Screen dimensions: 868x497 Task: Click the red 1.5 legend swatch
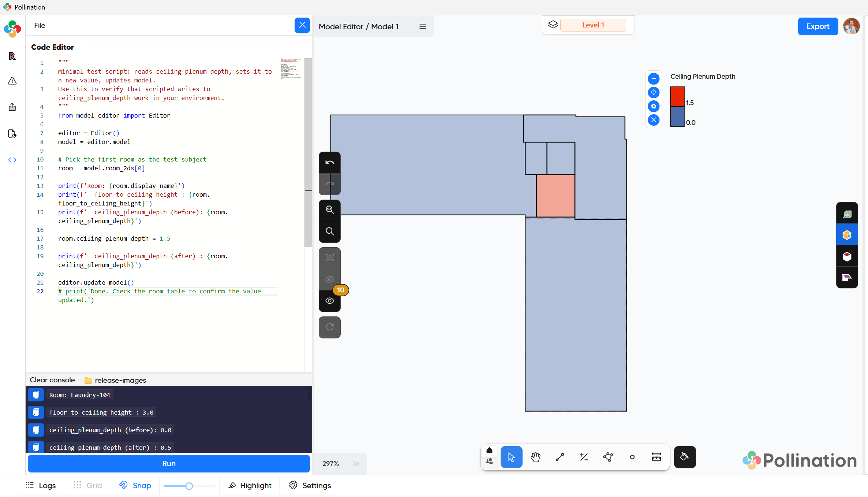[677, 97]
